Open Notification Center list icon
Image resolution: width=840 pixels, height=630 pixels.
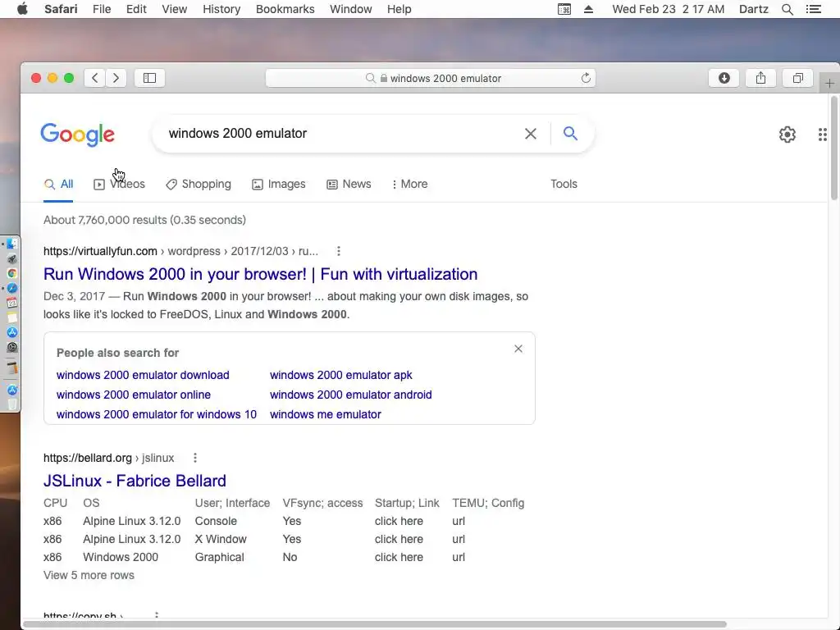pos(813,9)
